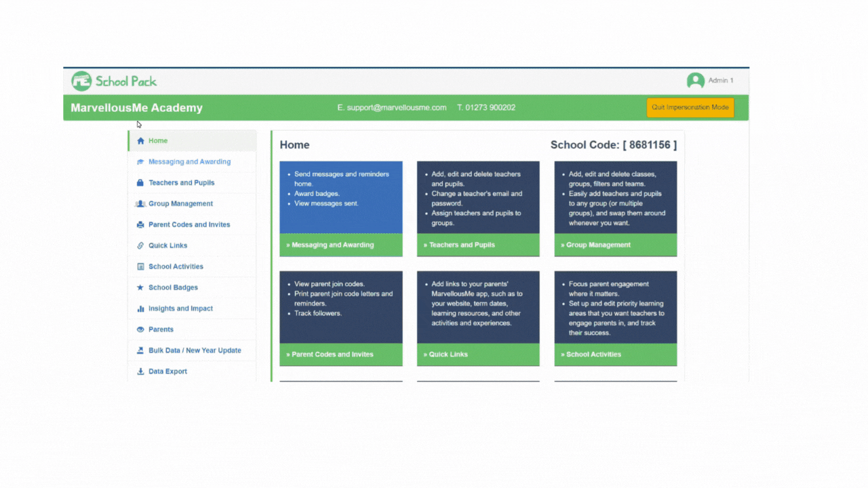Open Messaging and Awarding sidebar item
The width and height of the screenshot is (868, 488).
click(193, 162)
